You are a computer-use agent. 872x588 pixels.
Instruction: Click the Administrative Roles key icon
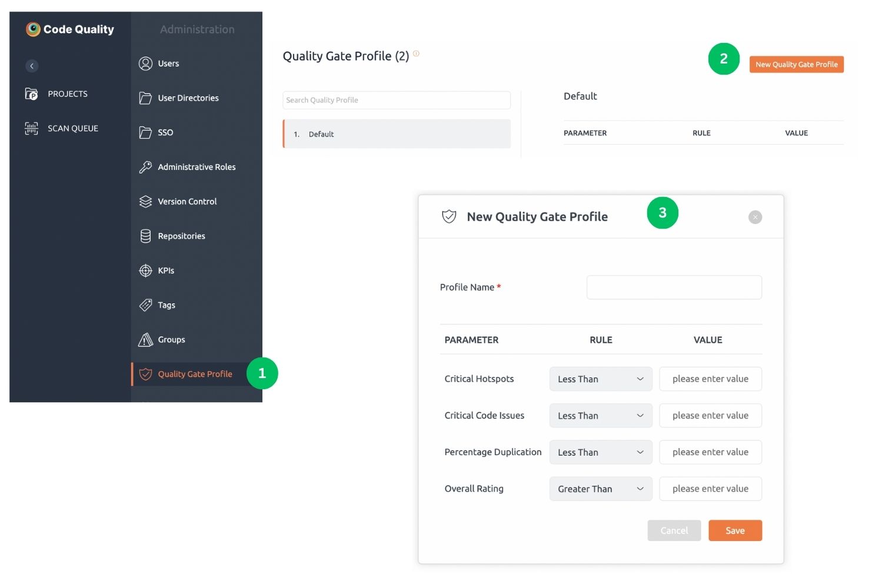(145, 167)
